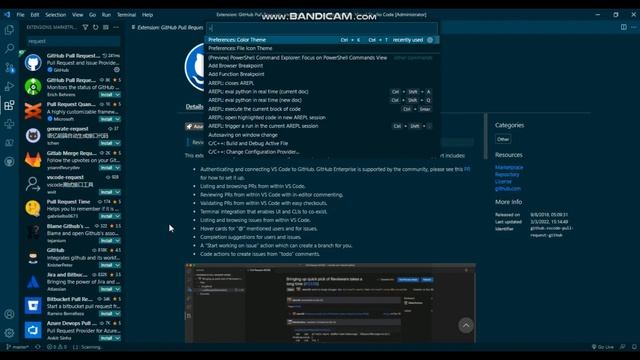640x360 pixels.
Task: Select the Extensions icon in activity bar
Action: pyautogui.click(x=9, y=105)
